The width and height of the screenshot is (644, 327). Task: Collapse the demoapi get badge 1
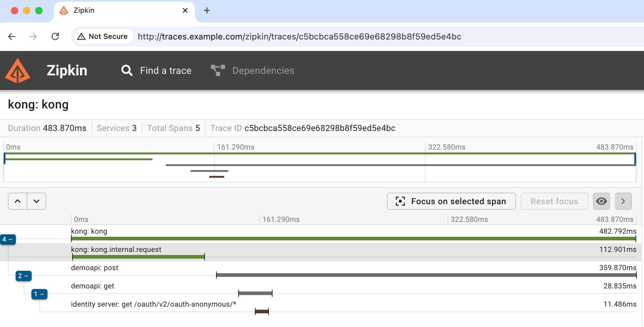(x=39, y=294)
